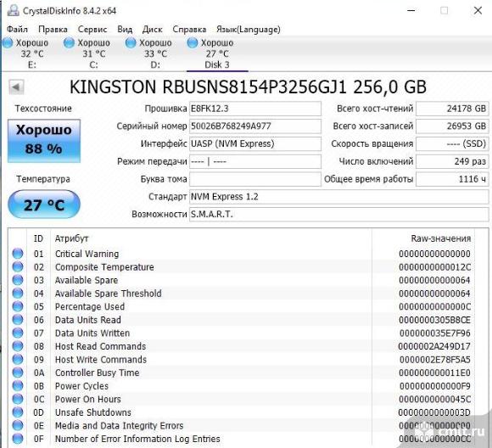The image size is (492, 448).
Task: Click the status icon for Composite Temperature
Action: click(18, 266)
